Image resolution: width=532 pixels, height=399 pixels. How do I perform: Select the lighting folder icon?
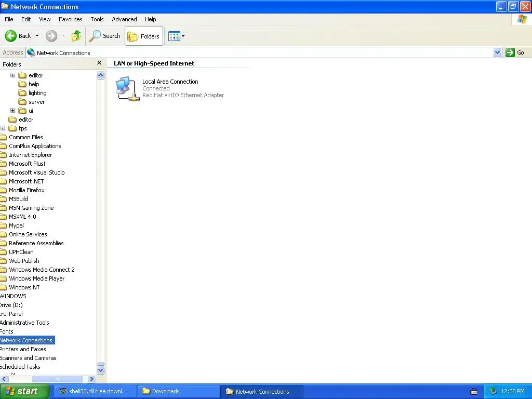pos(22,92)
